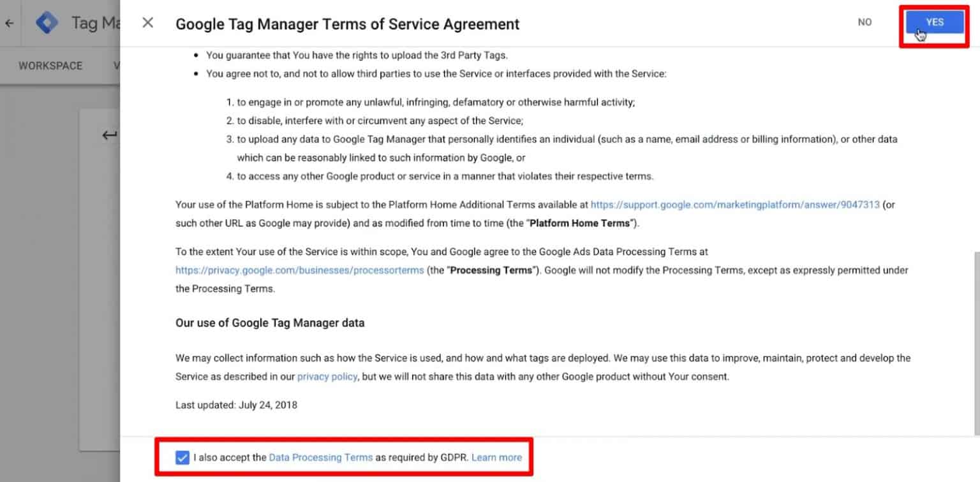Accept the terms with the YES button
Viewport: 980px width, 482px height.
point(934,21)
